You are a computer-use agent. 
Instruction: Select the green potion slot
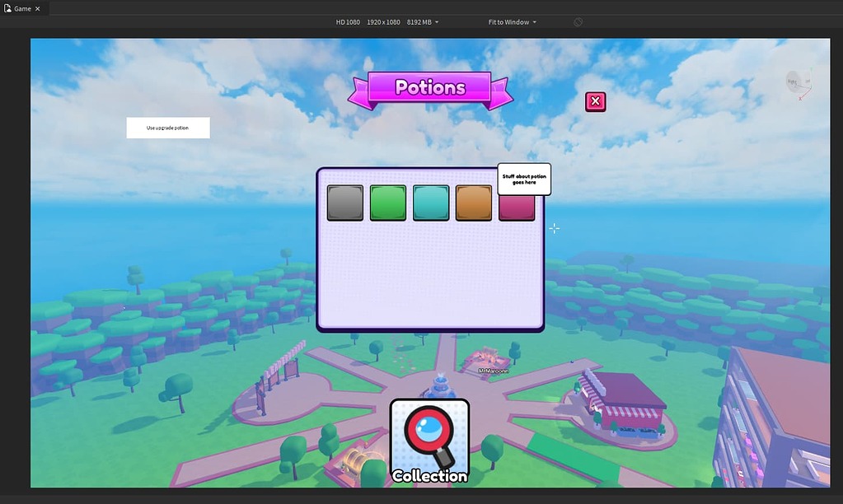(387, 202)
